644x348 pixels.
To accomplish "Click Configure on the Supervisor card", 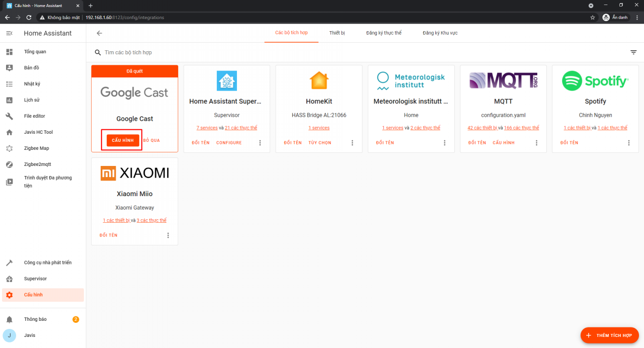I will pyautogui.click(x=229, y=143).
